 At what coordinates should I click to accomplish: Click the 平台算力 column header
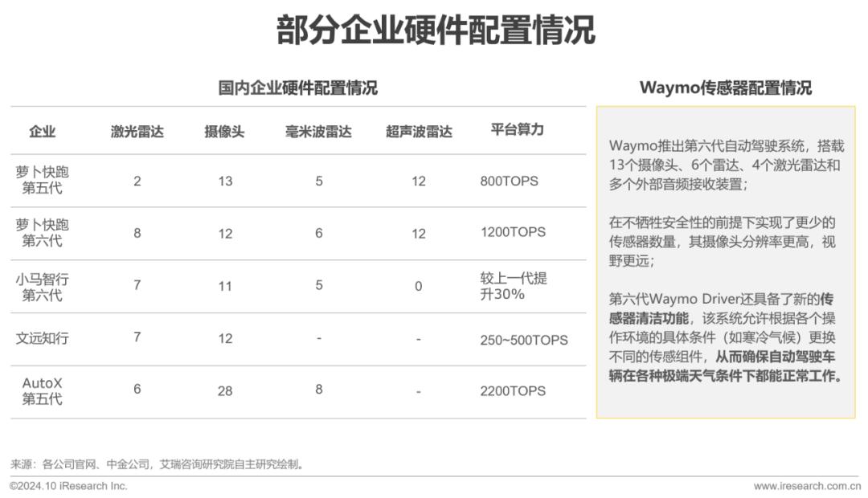[517, 129]
